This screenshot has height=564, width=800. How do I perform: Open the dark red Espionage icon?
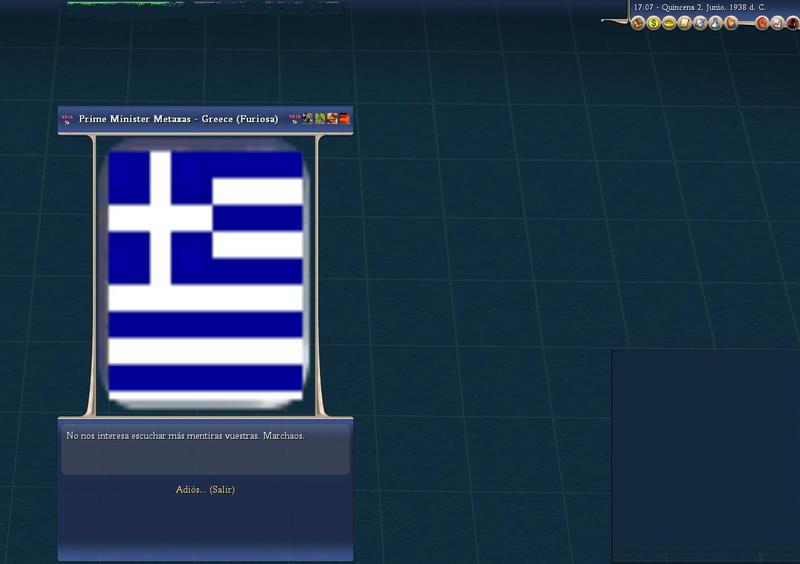793,23
